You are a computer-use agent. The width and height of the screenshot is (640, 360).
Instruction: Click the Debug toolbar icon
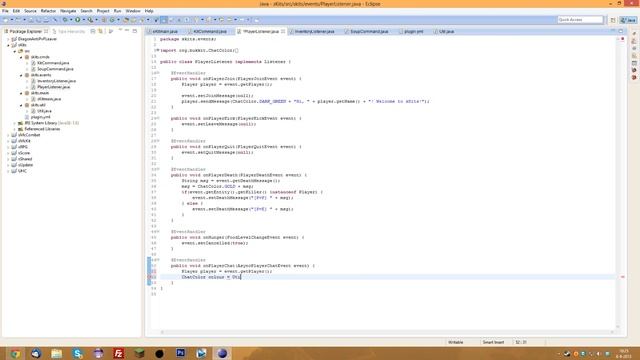65,20
